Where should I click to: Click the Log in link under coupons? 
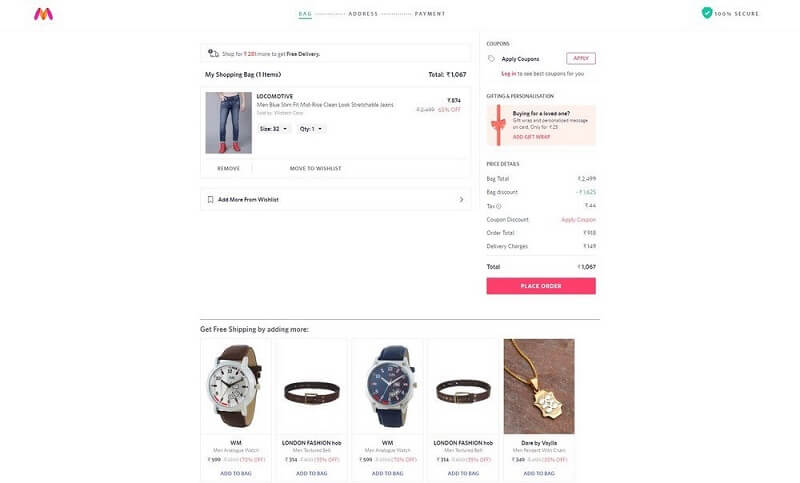508,73
